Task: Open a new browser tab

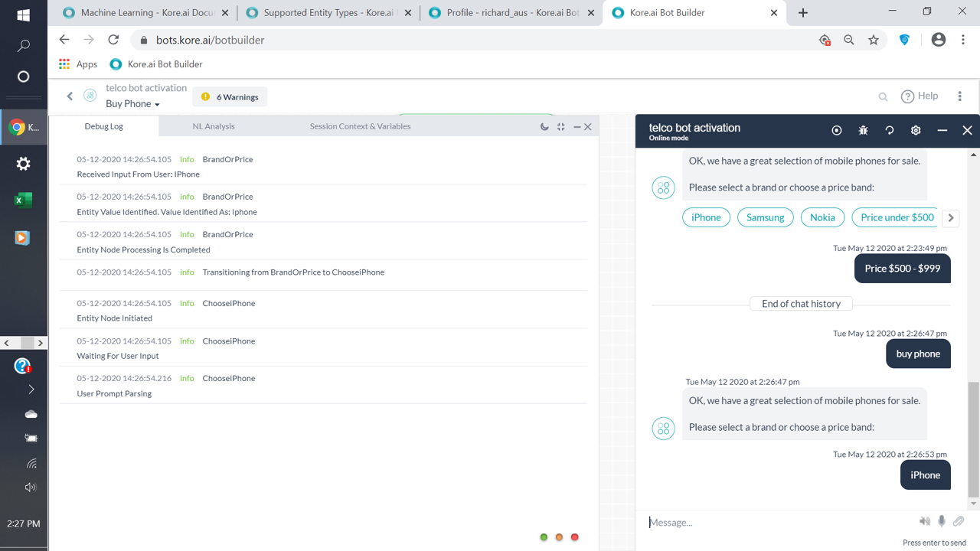Action: pos(802,13)
